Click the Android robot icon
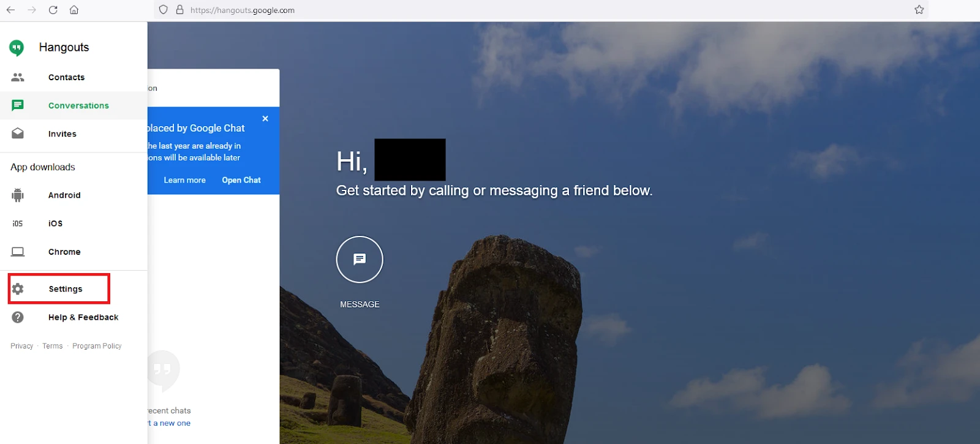Viewport: 980px width, 444px height. click(18, 195)
